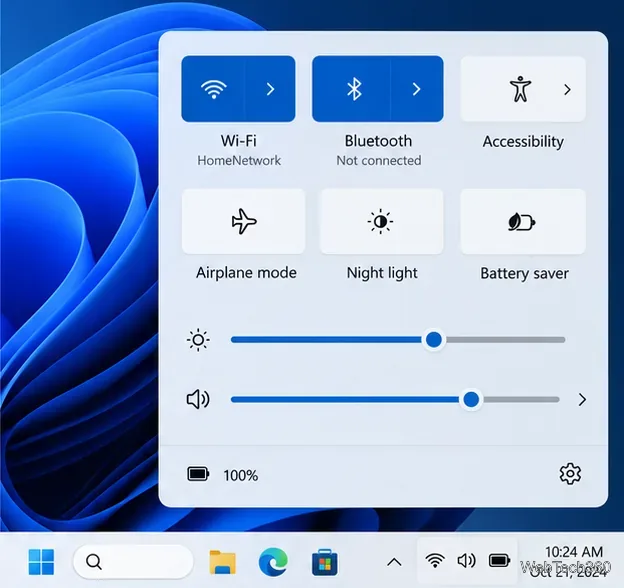This screenshot has height=588, width=624.
Task: Toggle Bluetooth using the Bluetooth icon
Action: (x=353, y=89)
